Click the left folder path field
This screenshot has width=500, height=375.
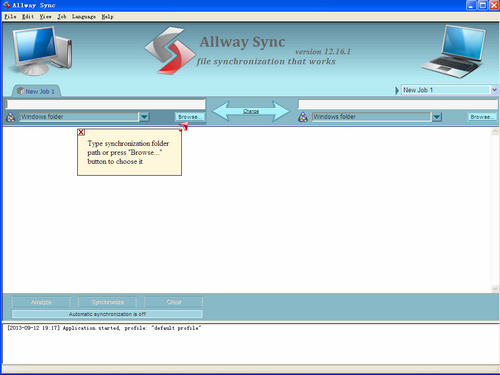pyautogui.click(x=106, y=104)
